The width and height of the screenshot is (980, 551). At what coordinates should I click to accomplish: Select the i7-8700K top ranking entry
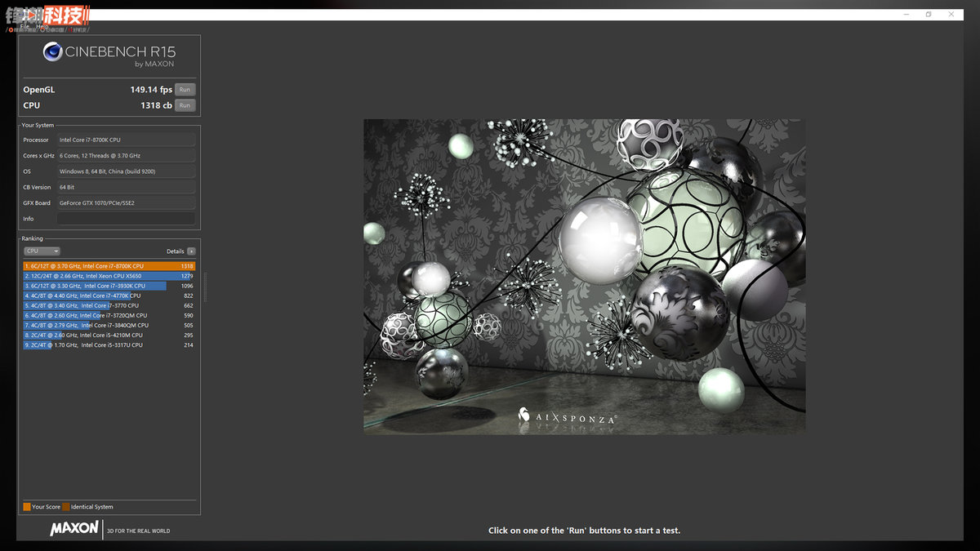pos(109,266)
